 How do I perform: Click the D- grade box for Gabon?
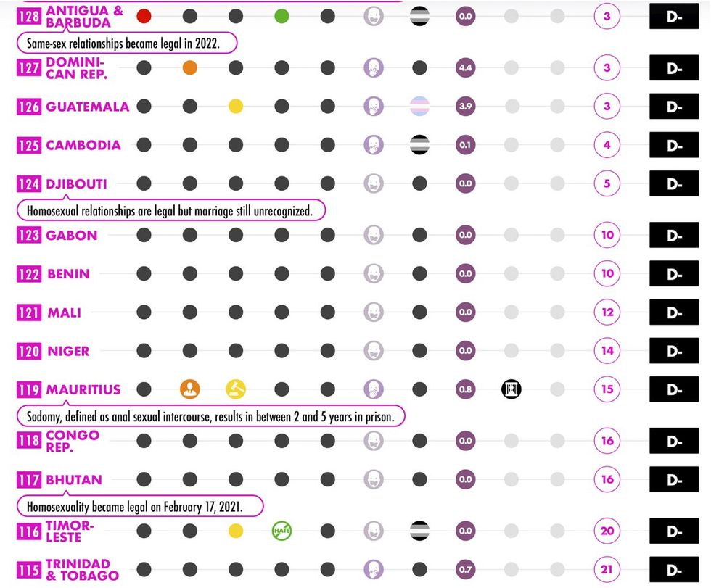click(674, 235)
